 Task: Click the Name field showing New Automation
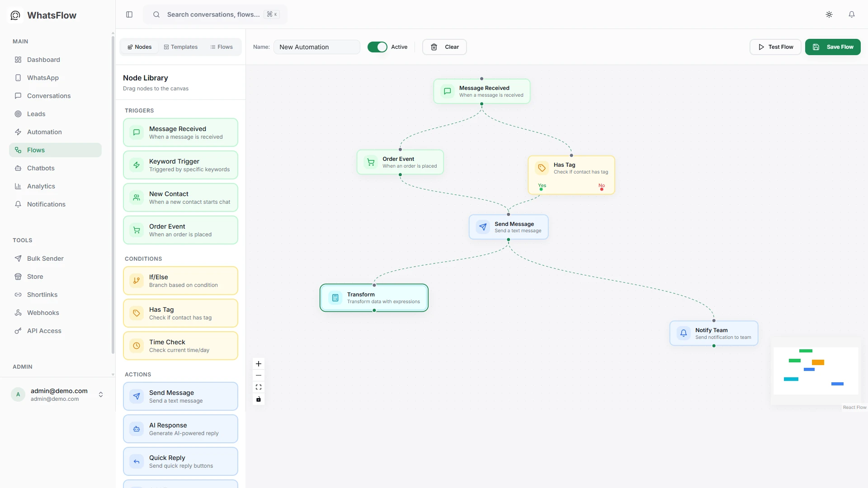click(x=316, y=47)
